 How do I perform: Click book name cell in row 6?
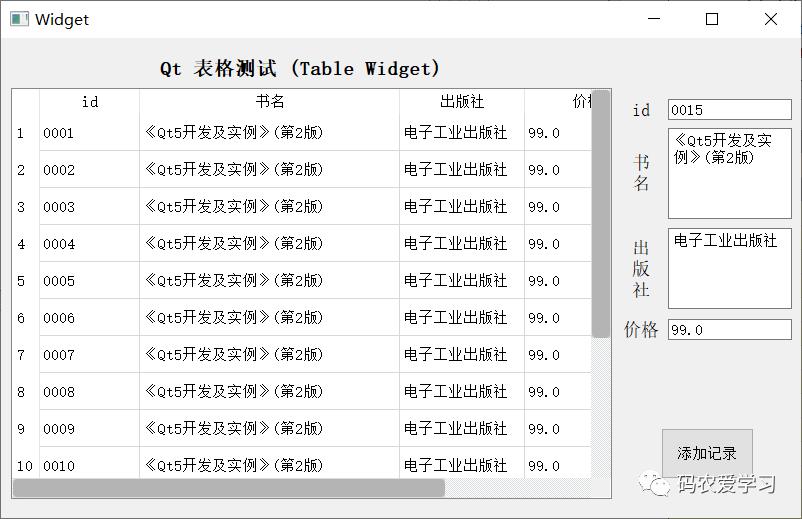tap(270, 318)
